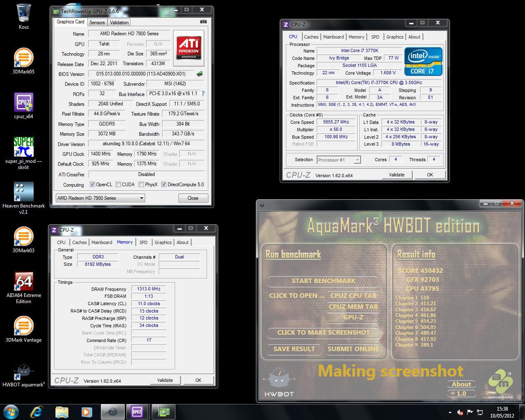
Task: Open the Windows Start button
Action: click(x=11, y=411)
